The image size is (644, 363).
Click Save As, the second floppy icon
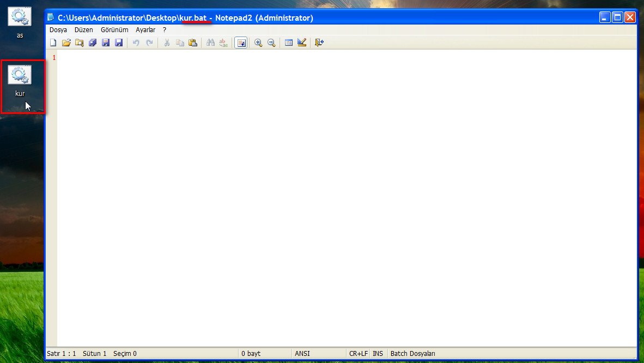pos(119,43)
